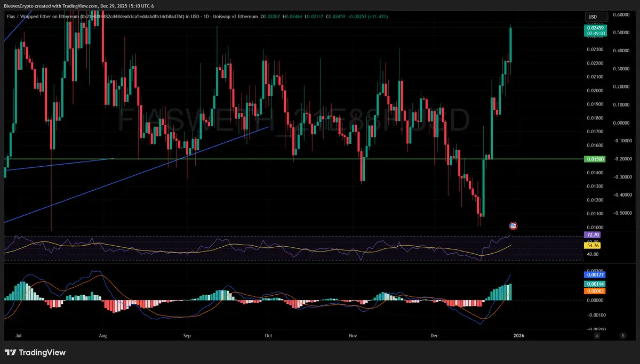Click the Dec label on time axis
The height and width of the screenshot is (364, 640).
434,336
